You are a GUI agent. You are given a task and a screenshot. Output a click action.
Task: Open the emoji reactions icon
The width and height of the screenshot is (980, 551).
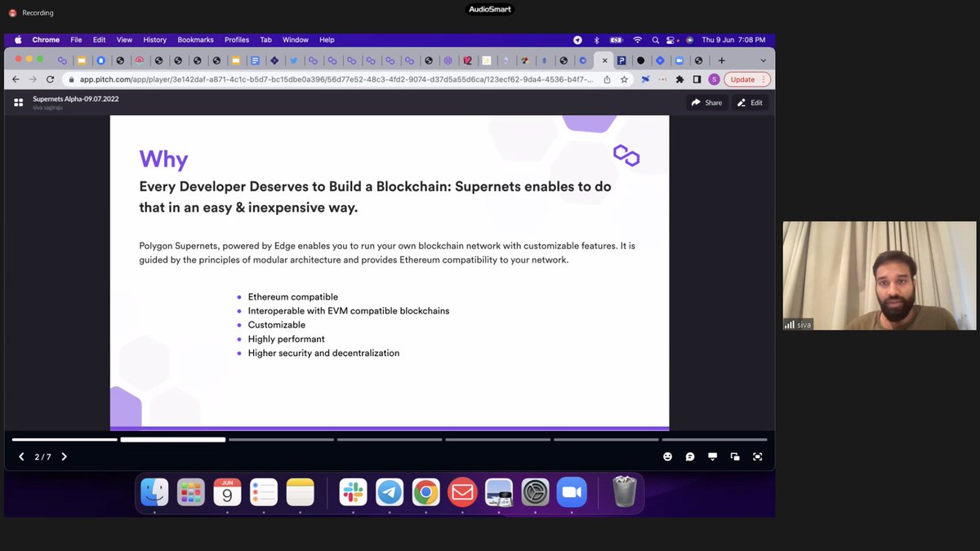pyautogui.click(x=667, y=457)
